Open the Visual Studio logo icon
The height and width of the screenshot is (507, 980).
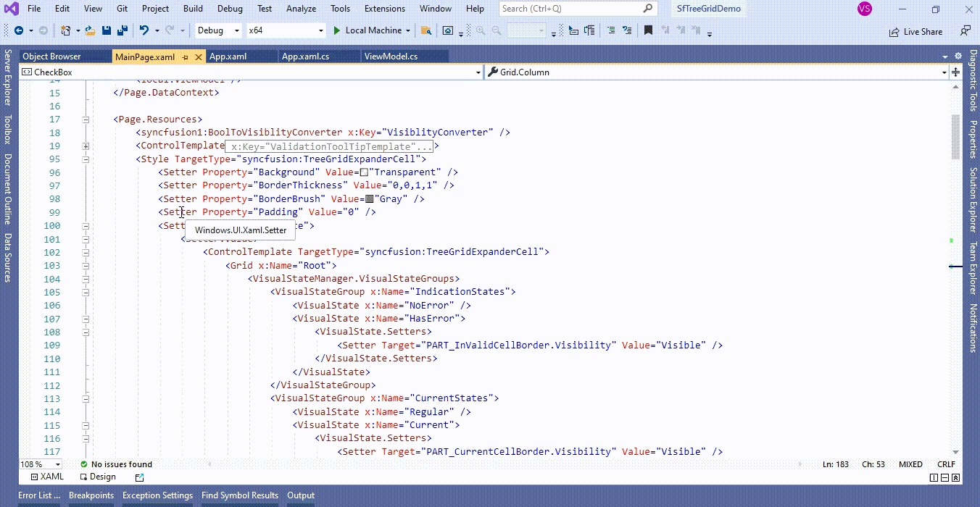[x=11, y=9]
